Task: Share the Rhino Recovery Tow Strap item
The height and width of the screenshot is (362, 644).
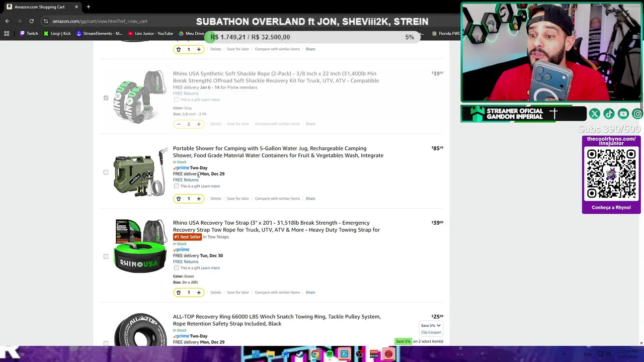Action: click(x=310, y=292)
